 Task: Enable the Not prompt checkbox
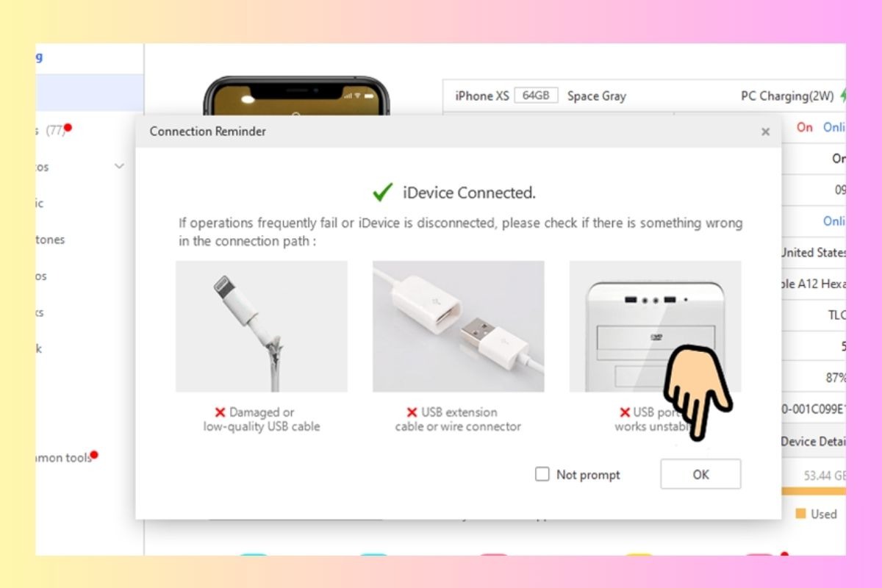[542, 474]
